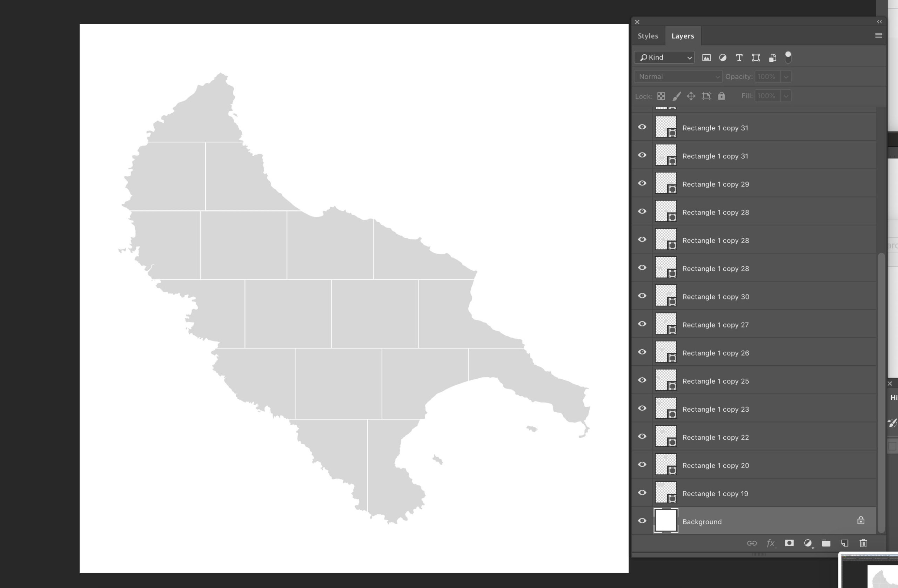Filter layers by pixel layers icon
Screen dimensions: 898x588
point(706,58)
